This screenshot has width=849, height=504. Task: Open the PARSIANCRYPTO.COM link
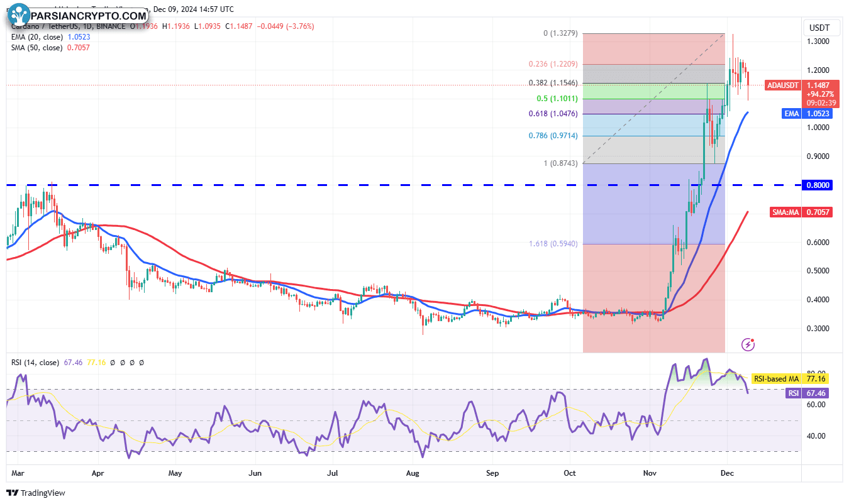(89, 15)
